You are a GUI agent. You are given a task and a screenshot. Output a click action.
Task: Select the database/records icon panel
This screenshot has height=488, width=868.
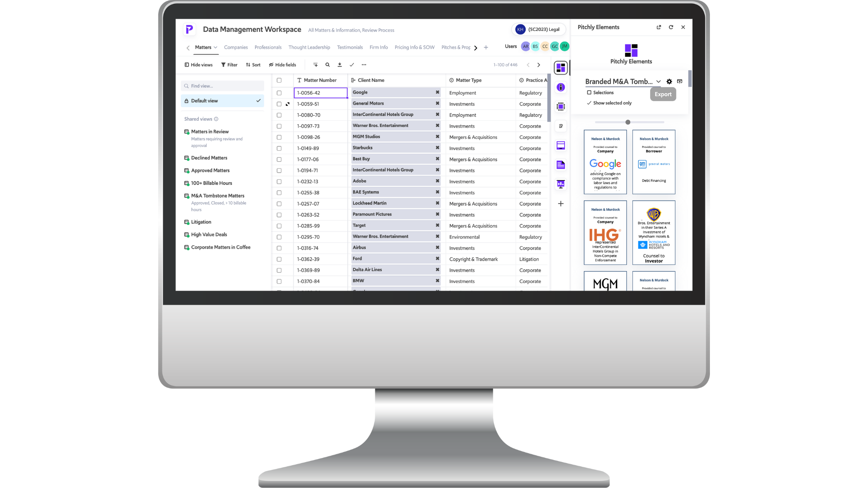[x=560, y=145]
